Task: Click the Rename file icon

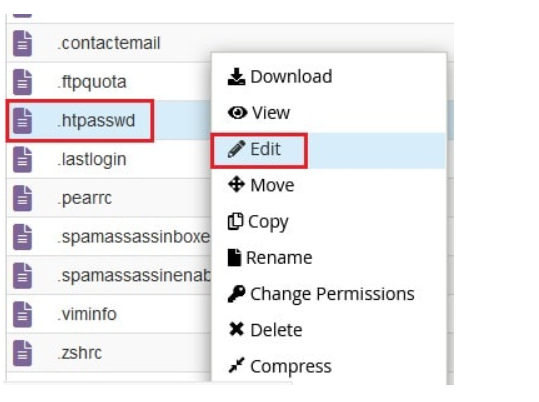Action: pos(234,258)
